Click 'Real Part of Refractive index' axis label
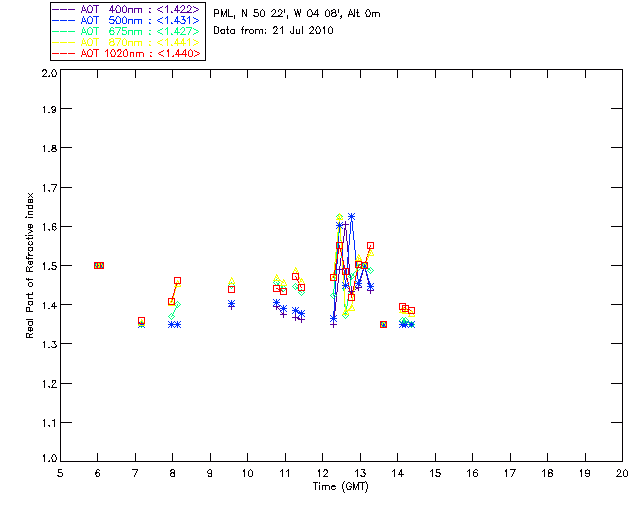Image resolution: width=640 pixels, height=512 pixels. [29, 265]
